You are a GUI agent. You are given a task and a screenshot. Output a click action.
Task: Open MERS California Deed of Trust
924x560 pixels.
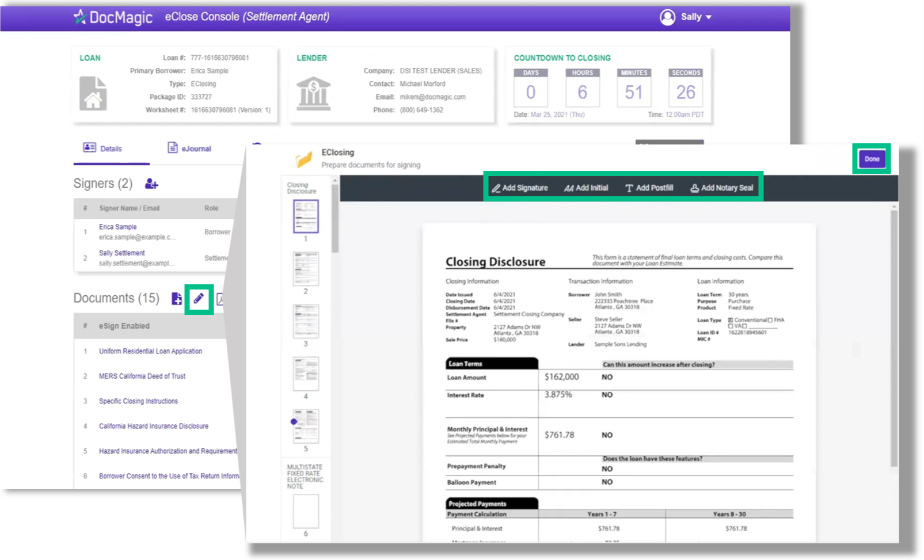[142, 376]
